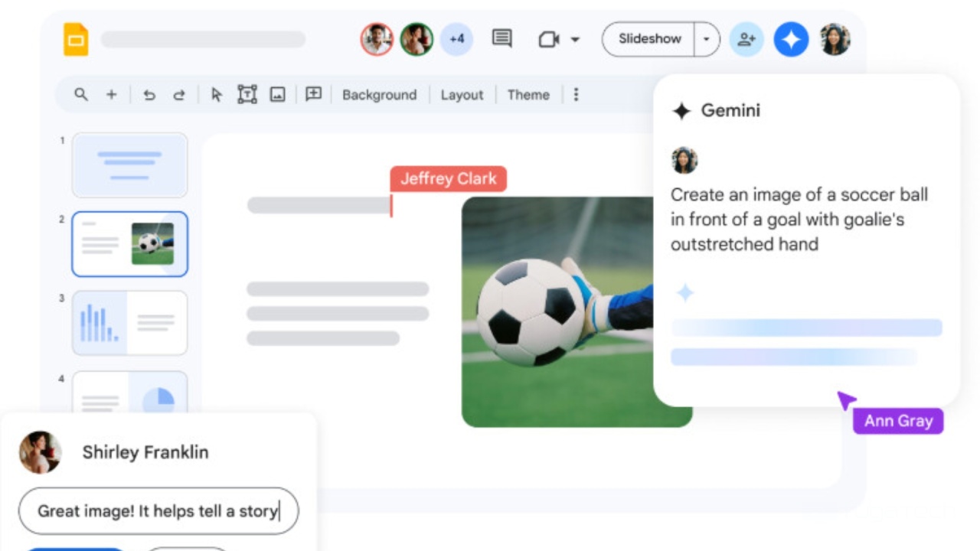980x551 pixels.
Task: Select slide 3 bar chart thumbnail
Action: pos(129,323)
